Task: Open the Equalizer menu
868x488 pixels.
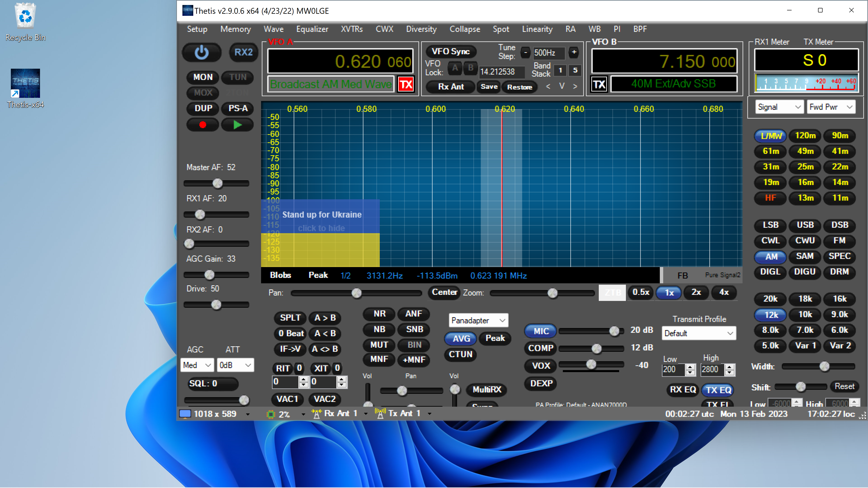Action: [x=312, y=29]
